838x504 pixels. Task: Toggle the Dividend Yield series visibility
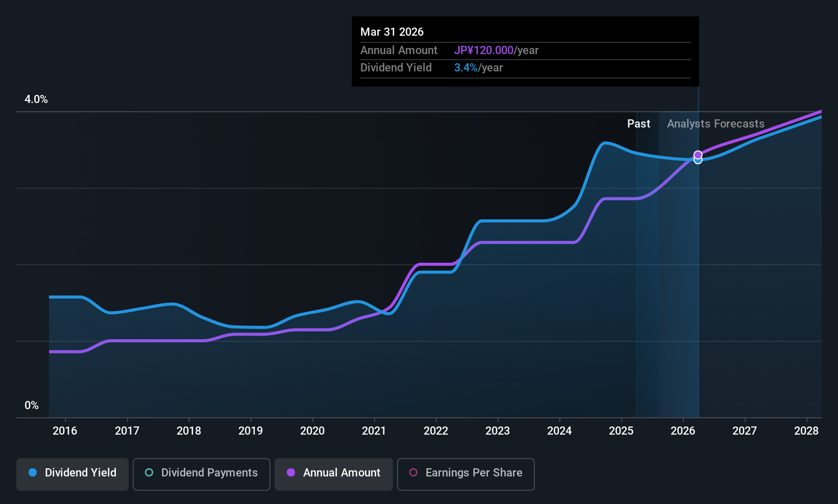click(72, 473)
